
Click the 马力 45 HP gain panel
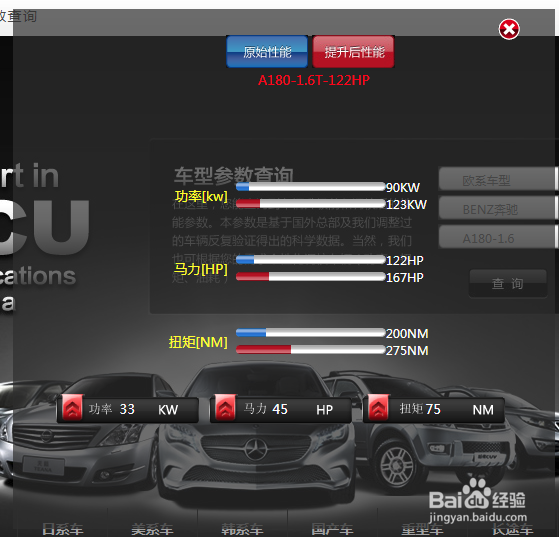click(x=281, y=409)
